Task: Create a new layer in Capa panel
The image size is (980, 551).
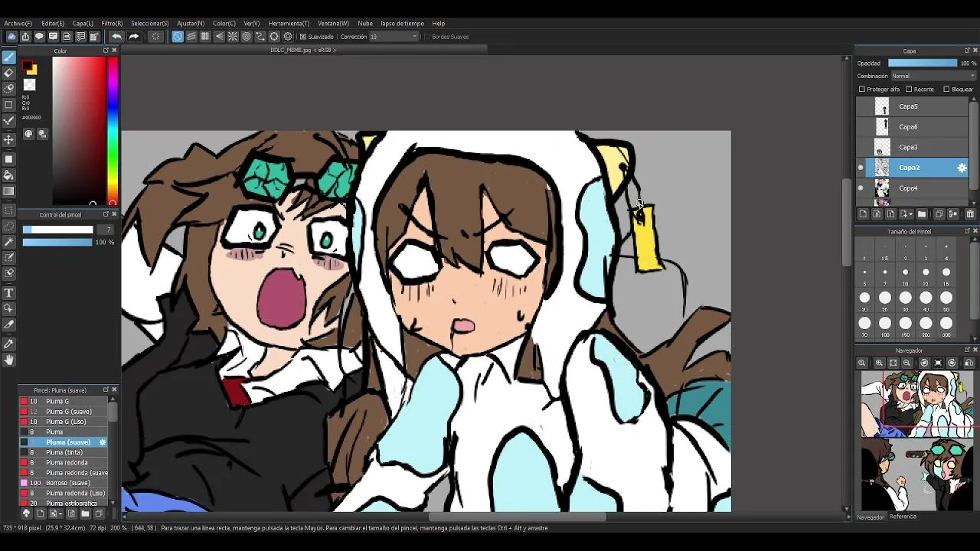Action: coord(863,214)
